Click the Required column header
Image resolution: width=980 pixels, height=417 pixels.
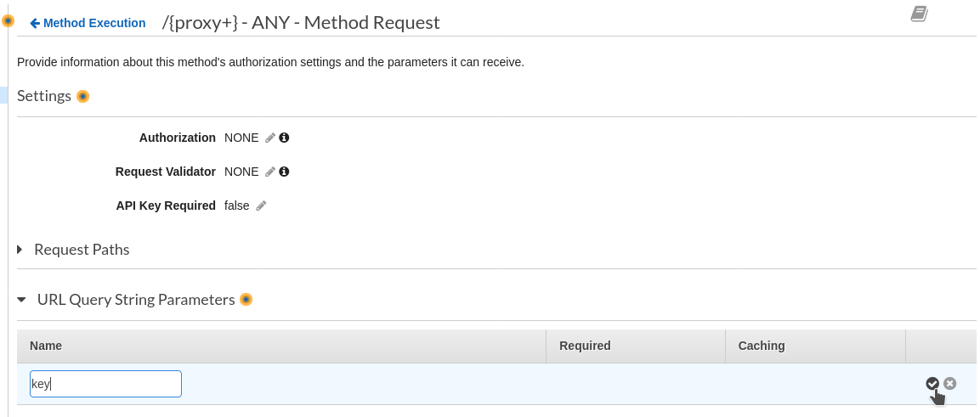point(585,346)
